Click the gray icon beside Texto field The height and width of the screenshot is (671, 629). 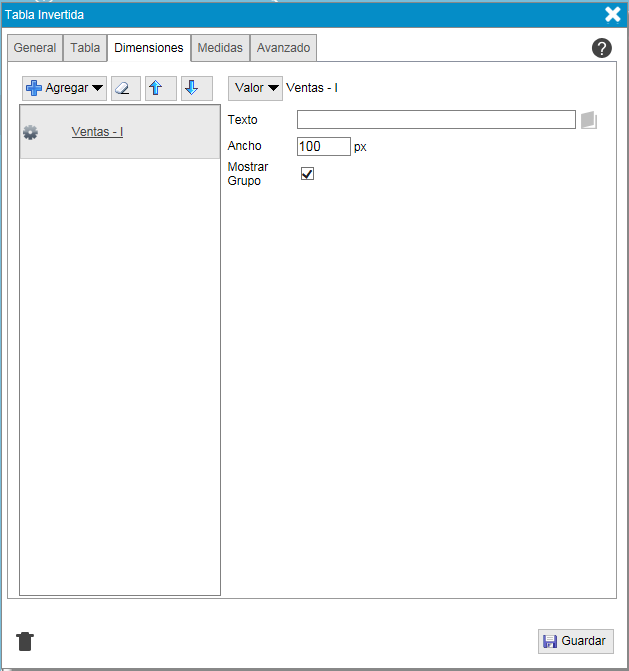point(589,120)
